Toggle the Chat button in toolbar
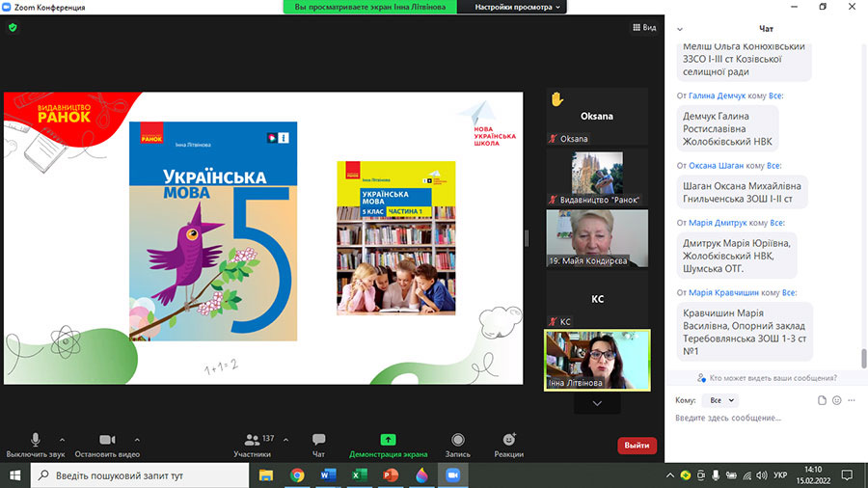The width and height of the screenshot is (868, 488). point(318,445)
